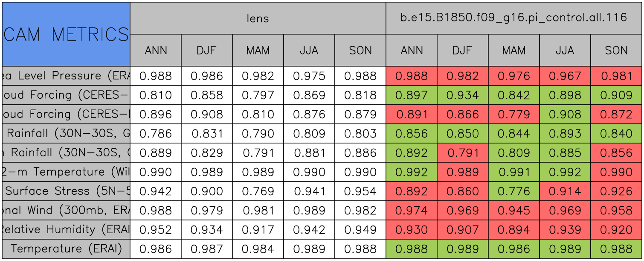Screen dimensions: 644x261
Task: Select the b.e15.B1850 pi_control column group header
Action: 514,18
